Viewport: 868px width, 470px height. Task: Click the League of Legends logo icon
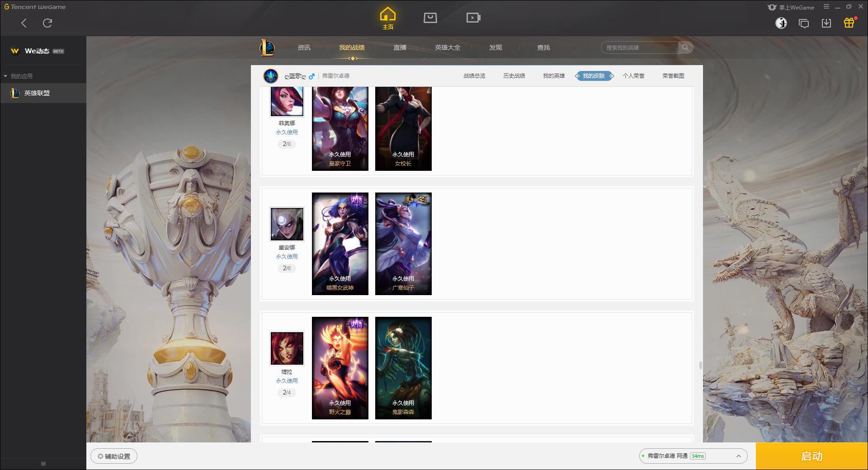coord(267,47)
